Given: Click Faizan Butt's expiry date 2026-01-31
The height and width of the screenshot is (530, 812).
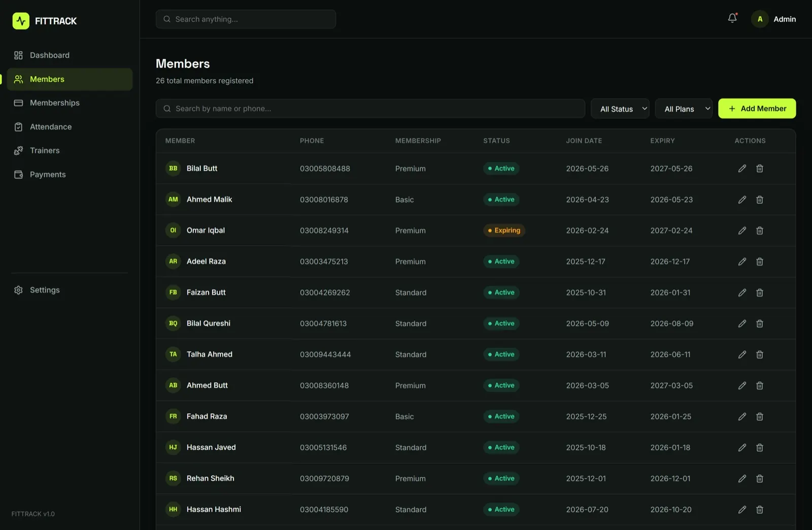Looking at the screenshot, I should tap(670, 292).
